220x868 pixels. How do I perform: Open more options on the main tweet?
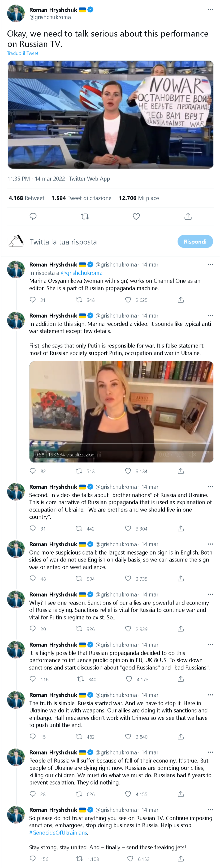click(210, 9)
